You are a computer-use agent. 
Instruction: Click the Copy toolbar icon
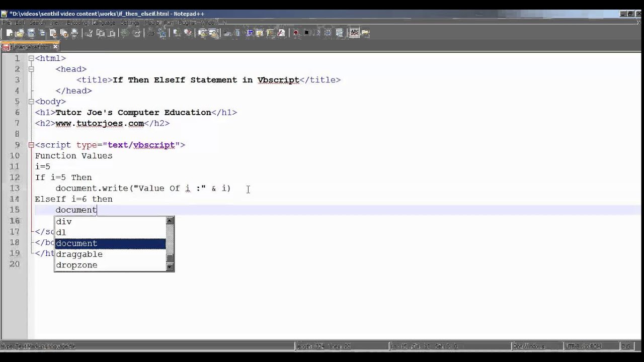pyautogui.click(x=100, y=33)
